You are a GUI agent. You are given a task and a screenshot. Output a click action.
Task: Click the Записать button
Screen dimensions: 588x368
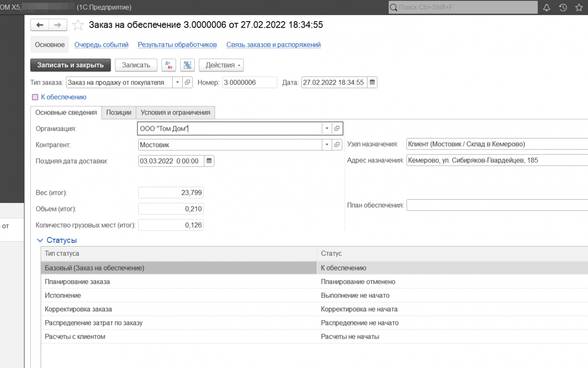pyautogui.click(x=136, y=65)
